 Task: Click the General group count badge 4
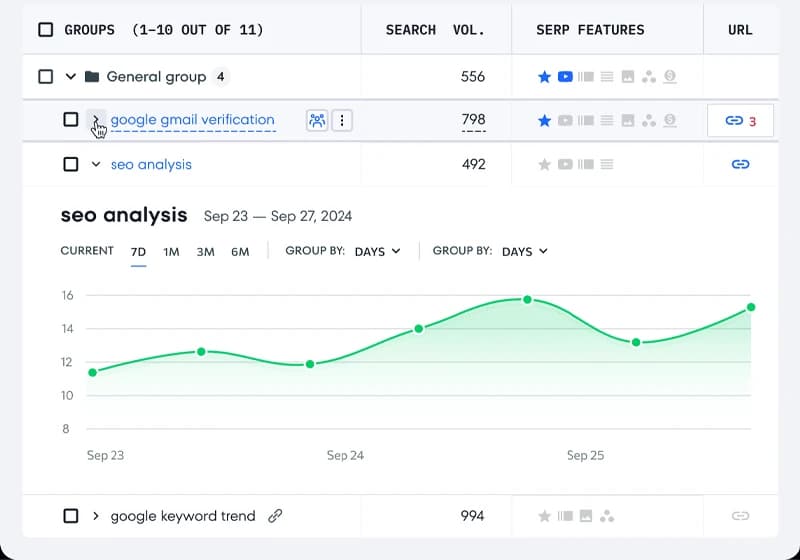tap(220, 77)
